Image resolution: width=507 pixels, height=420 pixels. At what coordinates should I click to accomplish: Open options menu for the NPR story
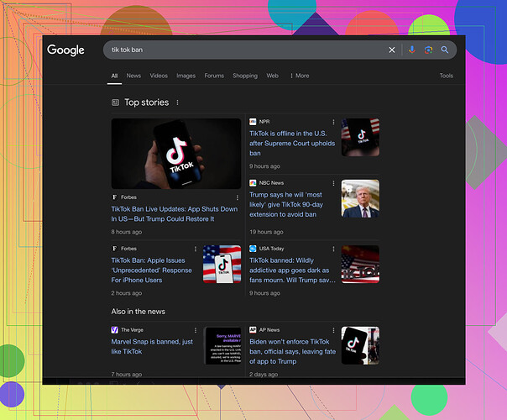point(333,122)
